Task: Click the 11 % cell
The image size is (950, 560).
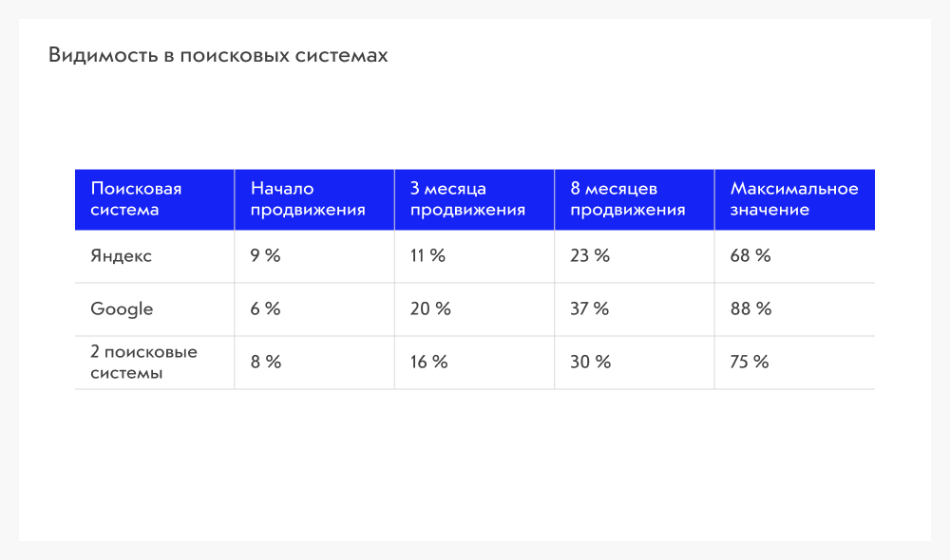Action: (x=427, y=255)
